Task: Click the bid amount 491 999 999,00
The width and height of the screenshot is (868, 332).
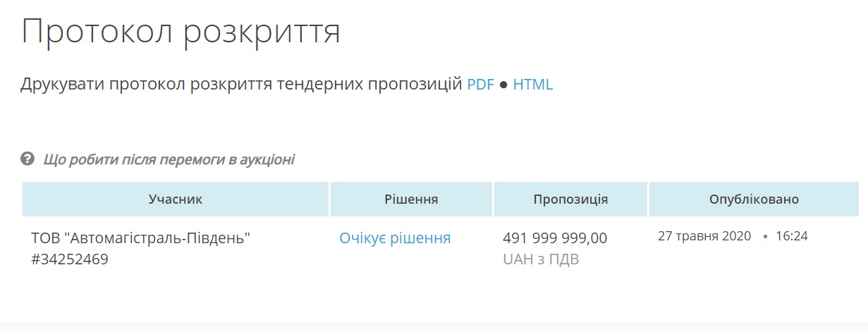Action: (x=555, y=238)
